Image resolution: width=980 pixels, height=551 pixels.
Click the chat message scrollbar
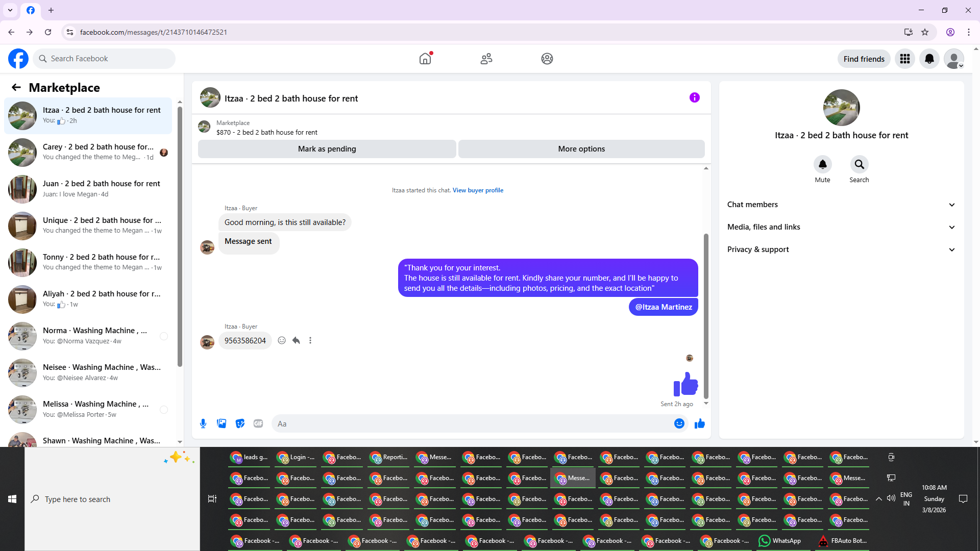(706, 316)
